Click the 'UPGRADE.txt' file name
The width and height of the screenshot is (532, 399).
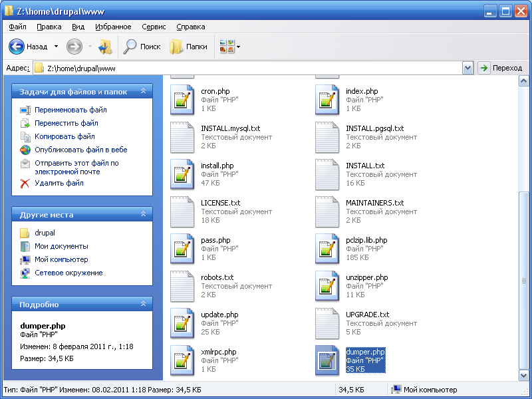(x=368, y=315)
